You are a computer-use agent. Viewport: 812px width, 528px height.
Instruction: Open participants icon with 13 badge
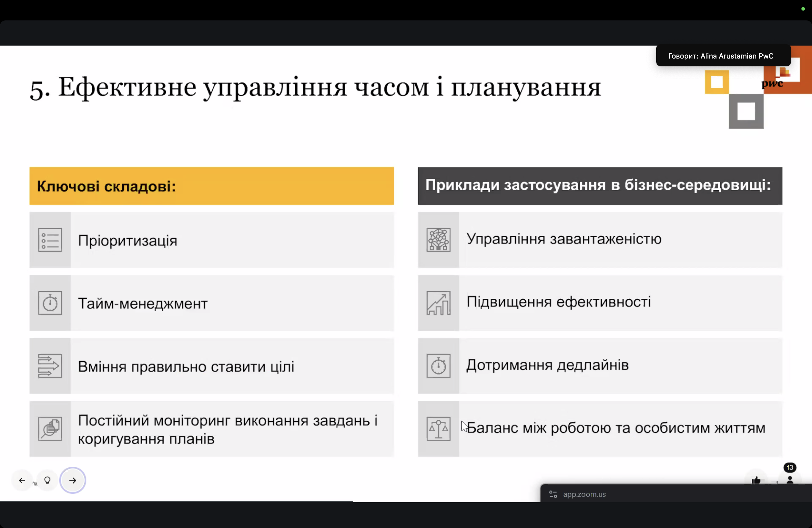point(789,479)
